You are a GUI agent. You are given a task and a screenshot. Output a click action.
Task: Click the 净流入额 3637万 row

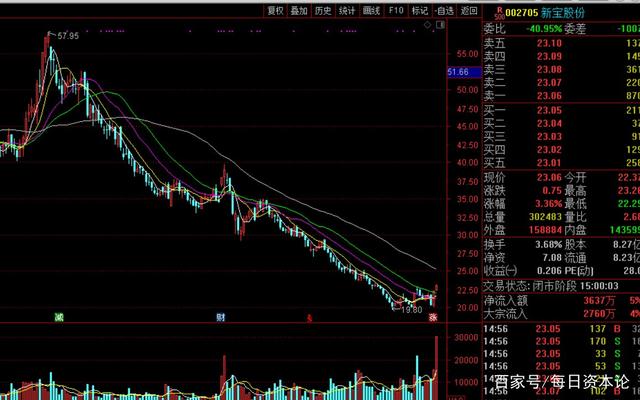click(x=562, y=301)
